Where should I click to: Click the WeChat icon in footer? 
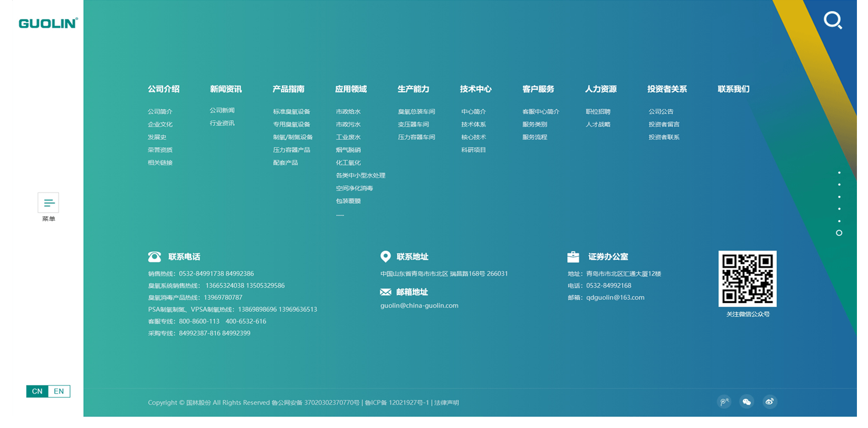point(747,402)
